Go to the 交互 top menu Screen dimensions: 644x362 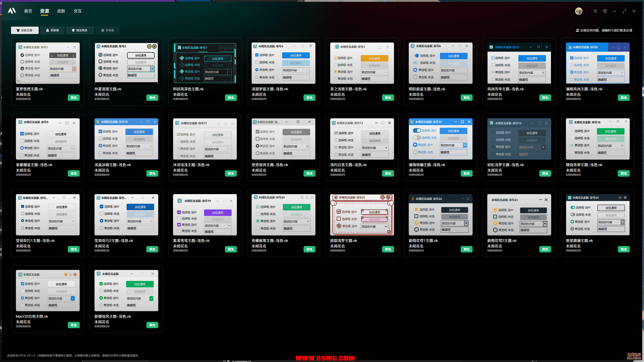click(x=77, y=11)
